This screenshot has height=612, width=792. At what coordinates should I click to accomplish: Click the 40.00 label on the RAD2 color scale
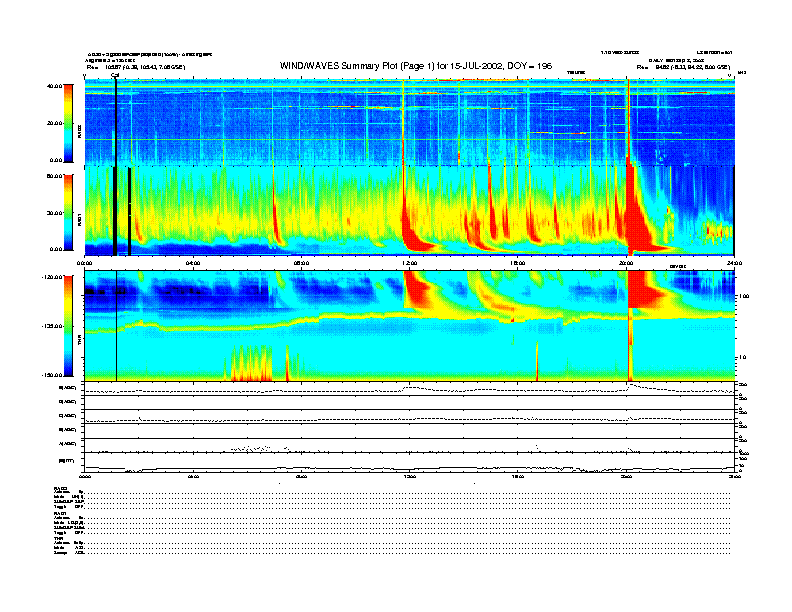pos(55,86)
